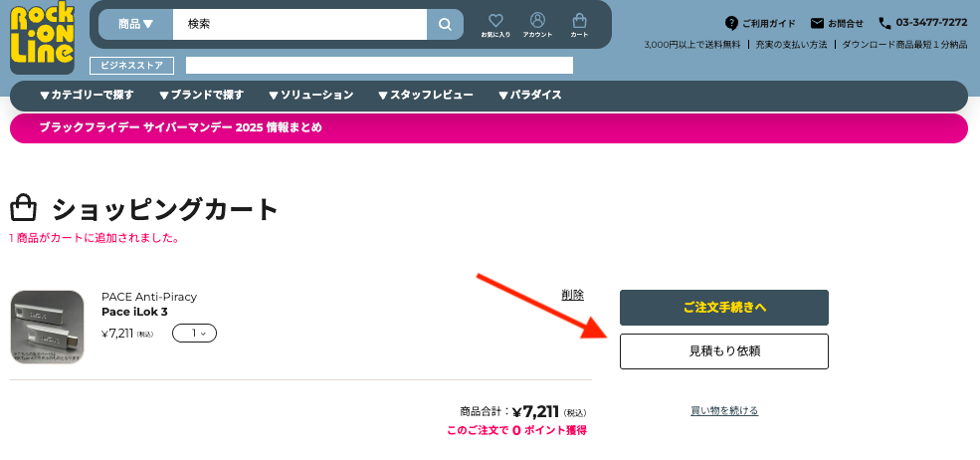Open the ブランドで探す menu
Image resolution: width=980 pixels, height=460 pixels.
click(201, 96)
